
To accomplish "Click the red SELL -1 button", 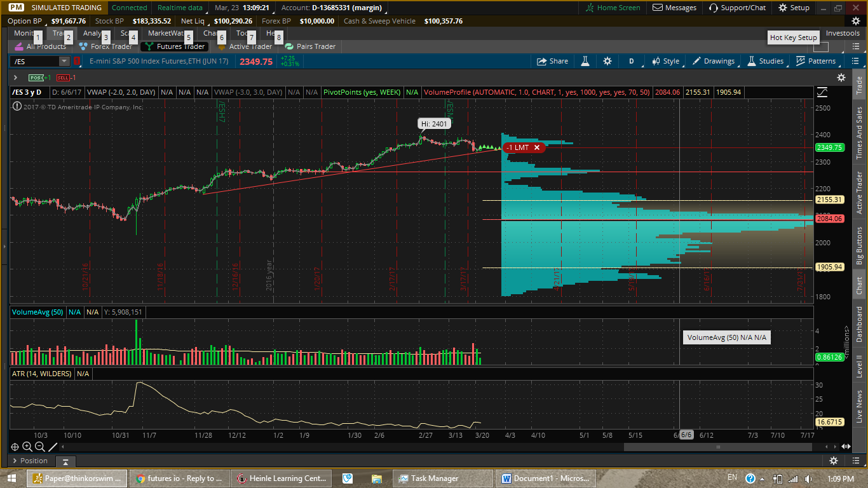I will pos(66,78).
